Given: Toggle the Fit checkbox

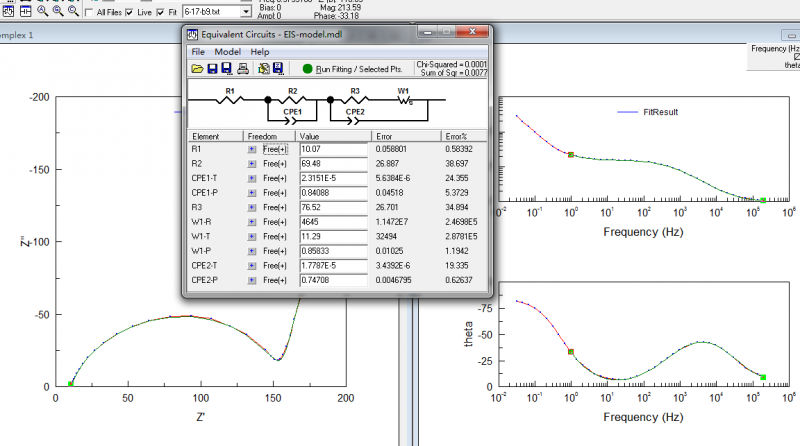Looking at the screenshot, I should [x=160, y=13].
